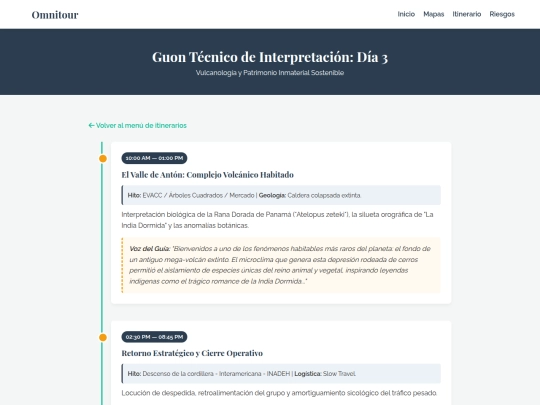Viewport: 540px width, 405px height.
Task: Click the Locución de despedida paragraph
Action: point(279,393)
